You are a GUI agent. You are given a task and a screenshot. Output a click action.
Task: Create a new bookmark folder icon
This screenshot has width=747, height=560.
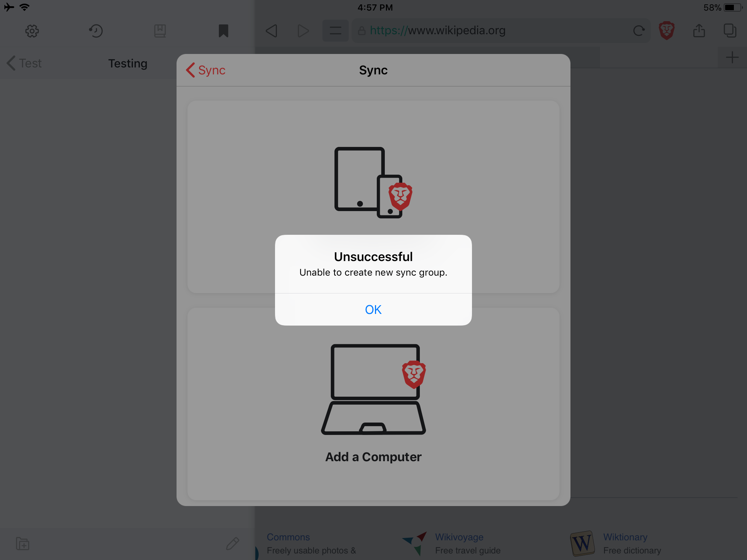23,544
